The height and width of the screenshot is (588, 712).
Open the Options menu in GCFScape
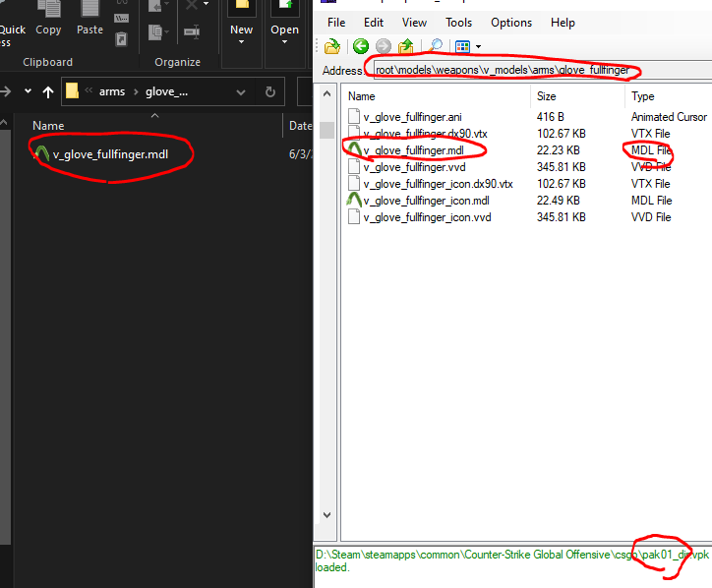point(510,23)
